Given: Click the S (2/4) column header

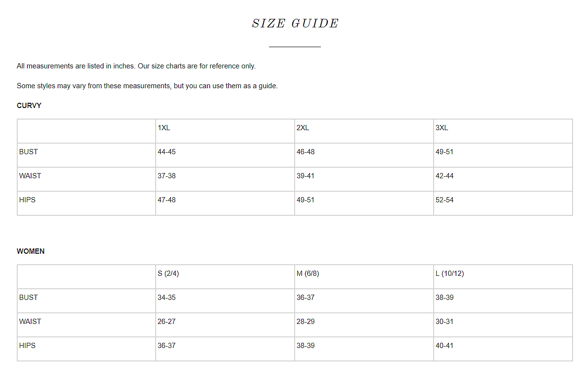Looking at the screenshot, I should click(x=168, y=273).
